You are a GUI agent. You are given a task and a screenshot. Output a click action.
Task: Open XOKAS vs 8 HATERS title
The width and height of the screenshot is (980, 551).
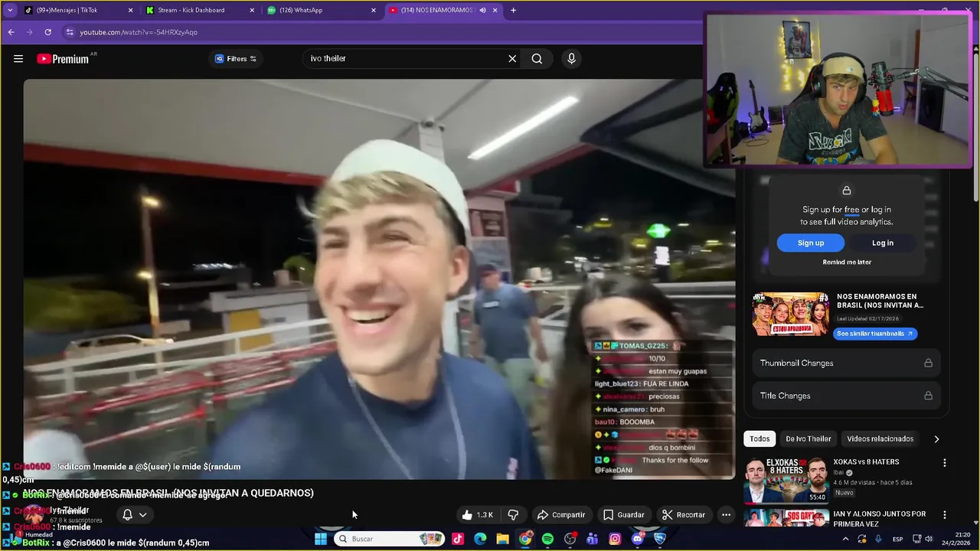[x=866, y=462]
